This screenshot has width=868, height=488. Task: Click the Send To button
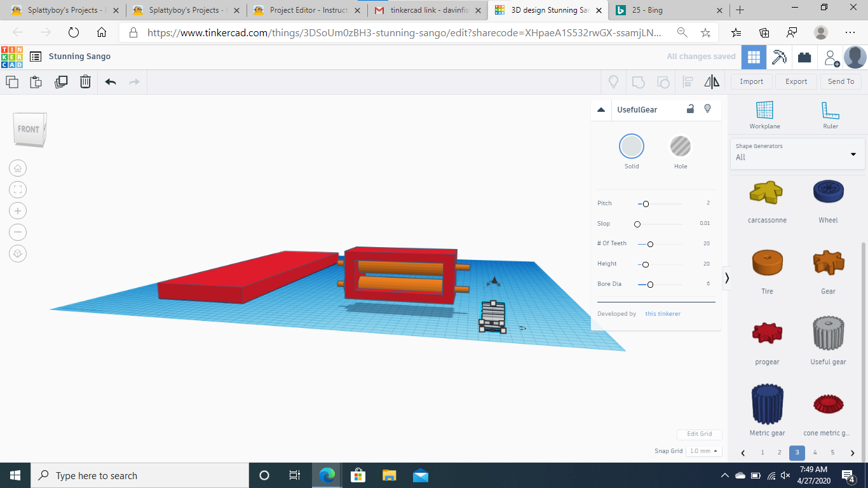pyautogui.click(x=841, y=81)
